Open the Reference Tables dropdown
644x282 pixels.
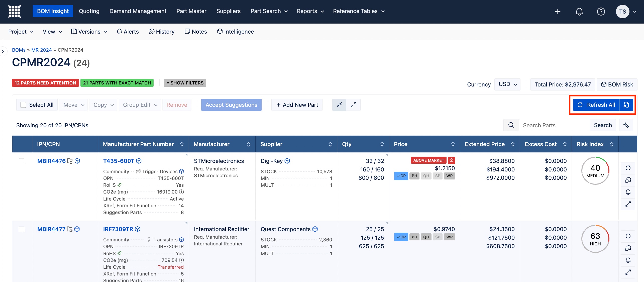[359, 11]
